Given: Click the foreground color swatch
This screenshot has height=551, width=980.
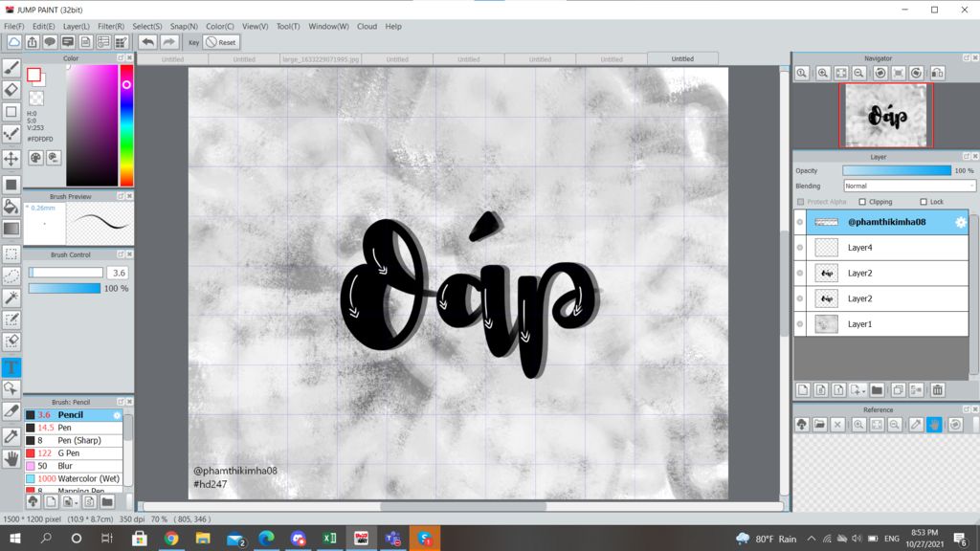Looking at the screenshot, I should [33, 75].
